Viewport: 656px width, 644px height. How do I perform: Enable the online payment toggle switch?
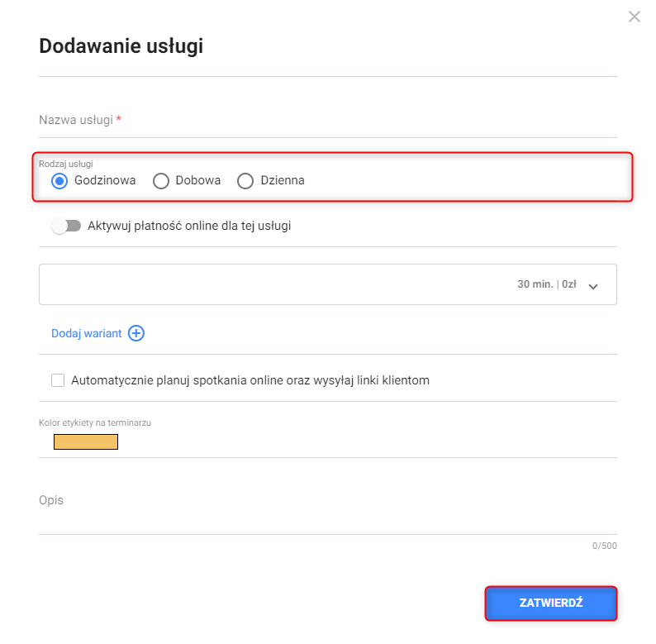(66, 226)
